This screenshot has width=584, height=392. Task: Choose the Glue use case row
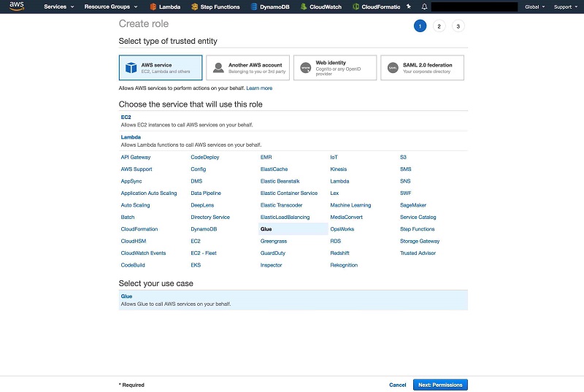pyautogui.click(x=293, y=300)
